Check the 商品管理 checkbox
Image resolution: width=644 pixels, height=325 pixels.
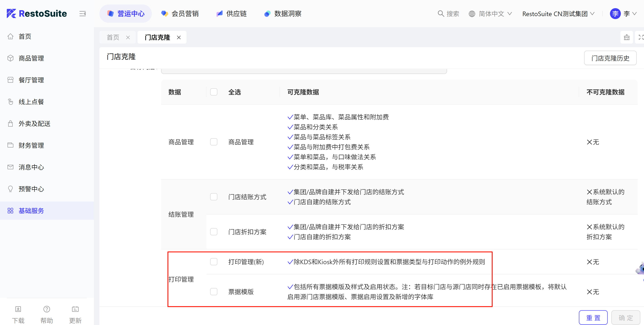click(x=214, y=142)
